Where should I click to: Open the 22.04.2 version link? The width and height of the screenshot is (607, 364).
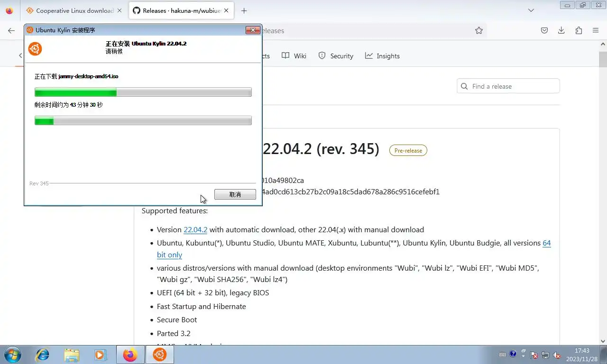click(195, 229)
